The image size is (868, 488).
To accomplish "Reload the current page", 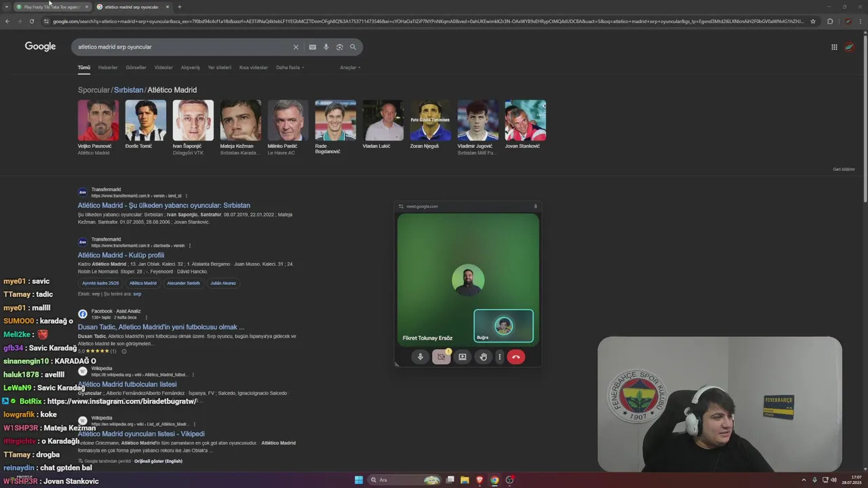I will [x=31, y=21].
